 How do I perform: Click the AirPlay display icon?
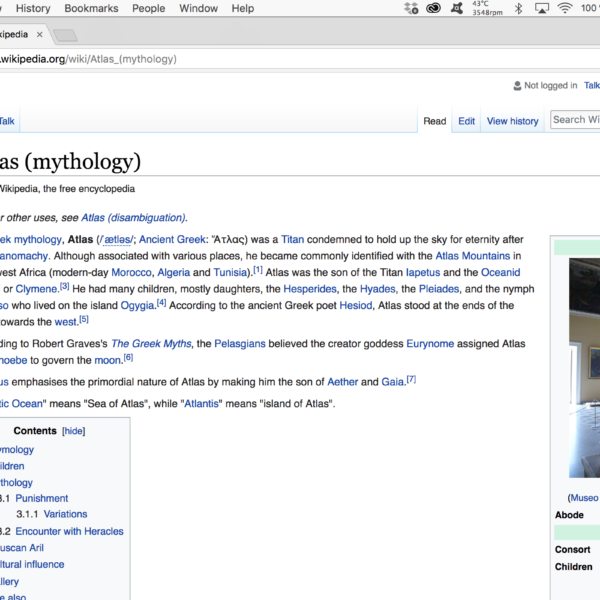[x=541, y=8]
